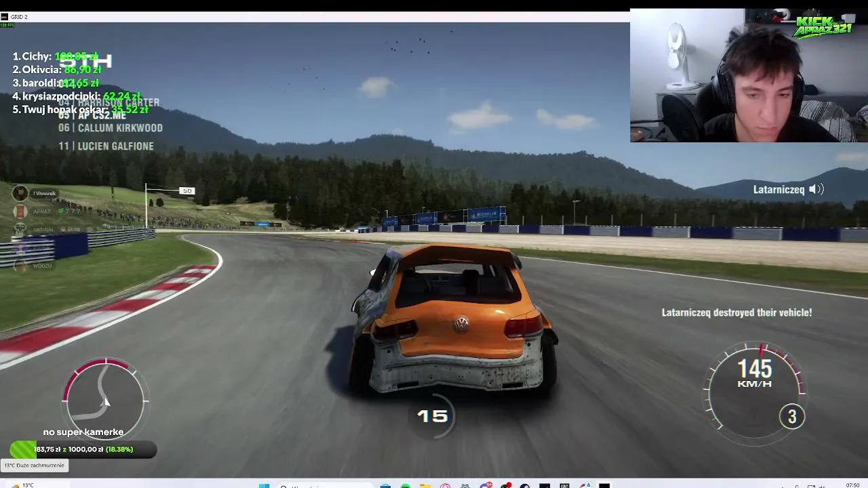
Task: Click the 'APRAZ' name in voice overlay
Action: (x=42, y=211)
